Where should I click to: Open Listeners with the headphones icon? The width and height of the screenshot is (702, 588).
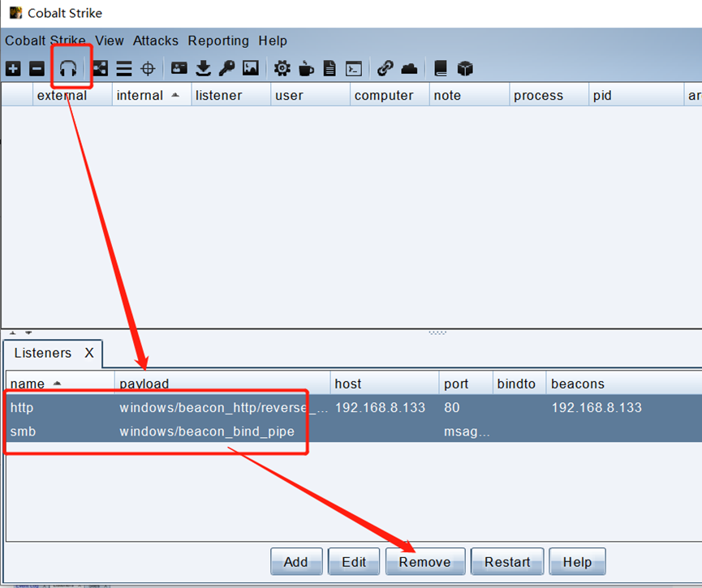coord(68,68)
